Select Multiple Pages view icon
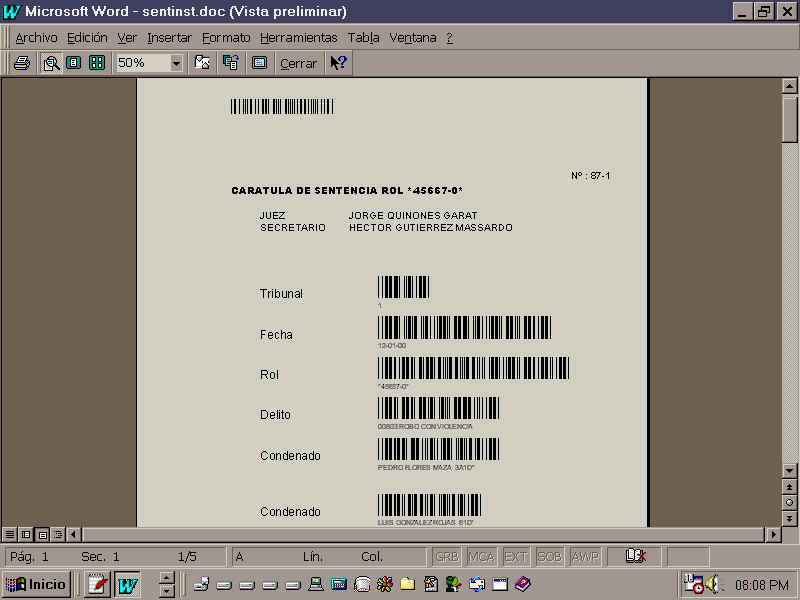The width and height of the screenshot is (800, 600). [x=97, y=63]
